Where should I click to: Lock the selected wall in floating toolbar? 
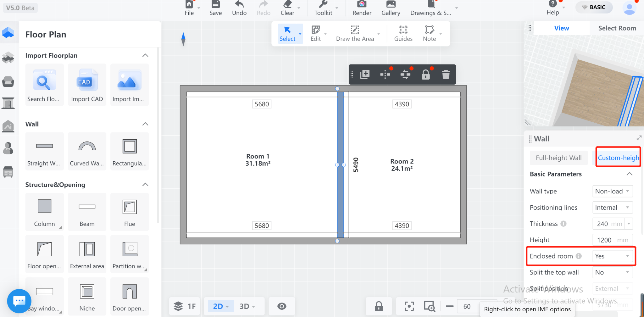pos(425,75)
